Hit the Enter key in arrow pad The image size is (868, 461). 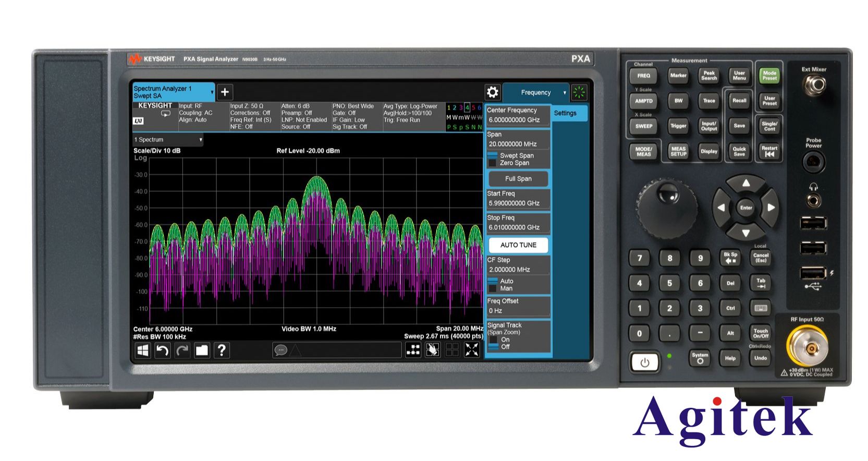746,208
